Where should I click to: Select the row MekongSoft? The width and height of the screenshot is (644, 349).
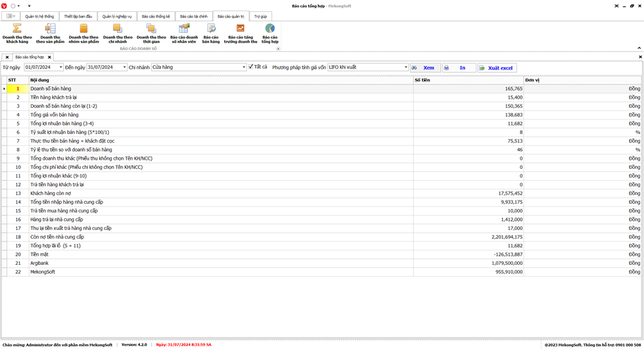321,272
